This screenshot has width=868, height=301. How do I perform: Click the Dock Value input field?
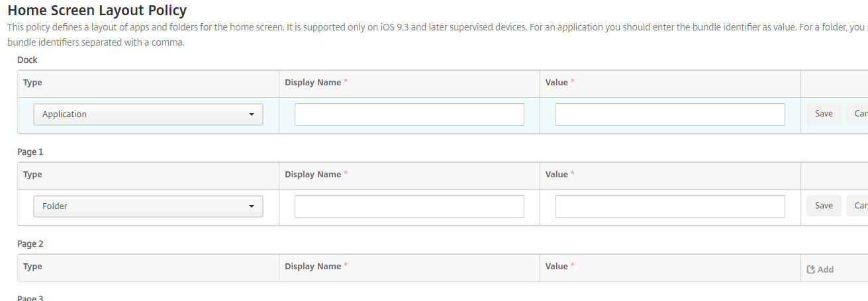point(670,114)
